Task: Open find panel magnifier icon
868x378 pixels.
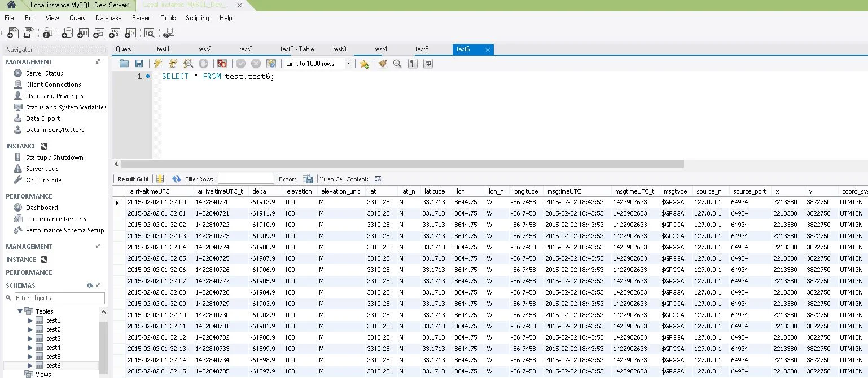Action: pyautogui.click(x=398, y=64)
